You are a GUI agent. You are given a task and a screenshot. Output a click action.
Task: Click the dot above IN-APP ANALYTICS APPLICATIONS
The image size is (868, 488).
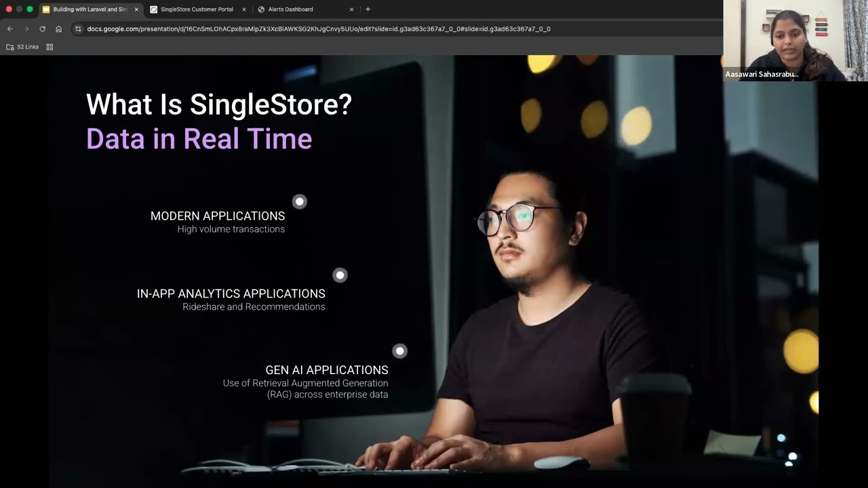click(340, 274)
